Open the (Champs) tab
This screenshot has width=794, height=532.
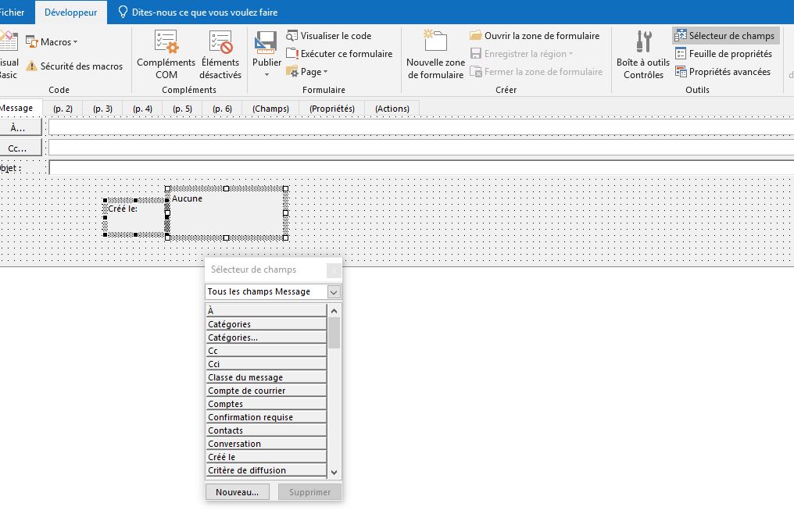click(271, 109)
